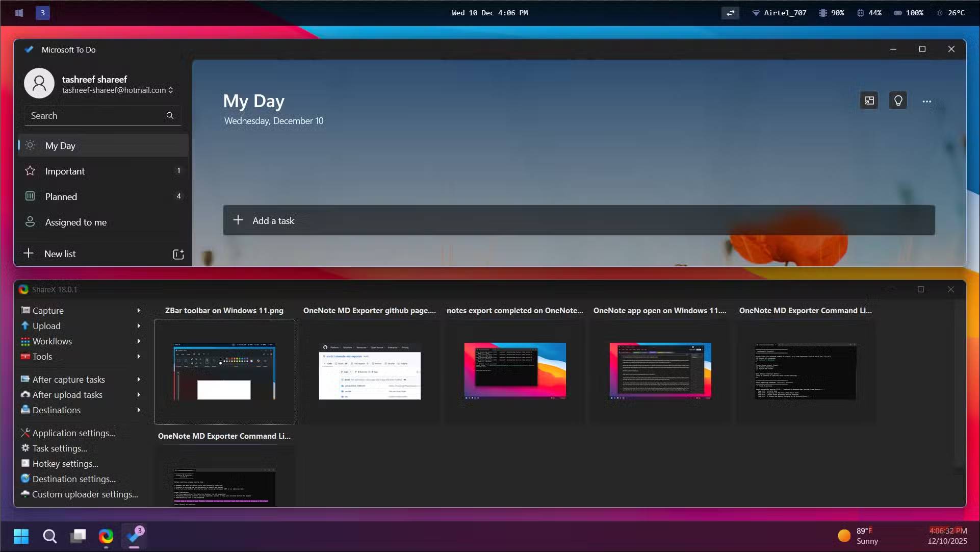Open the three-dots more options menu
This screenshot has height=552, width=980.
(926, 102)
